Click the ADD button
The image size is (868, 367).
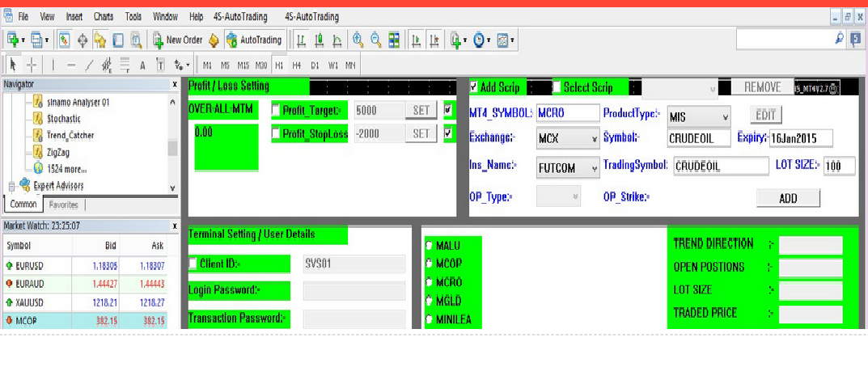pos(788,198)
